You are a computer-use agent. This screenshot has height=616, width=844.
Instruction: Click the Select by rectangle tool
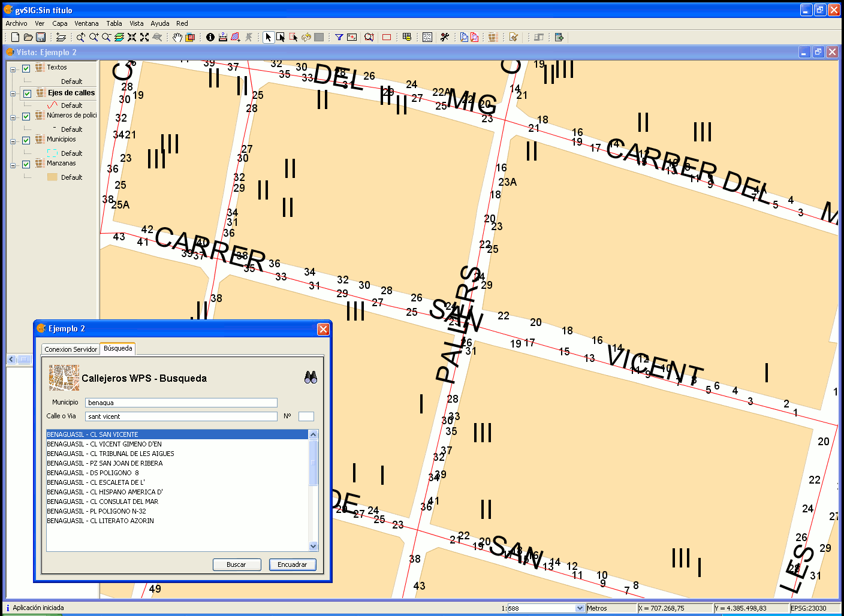[281, 37]
